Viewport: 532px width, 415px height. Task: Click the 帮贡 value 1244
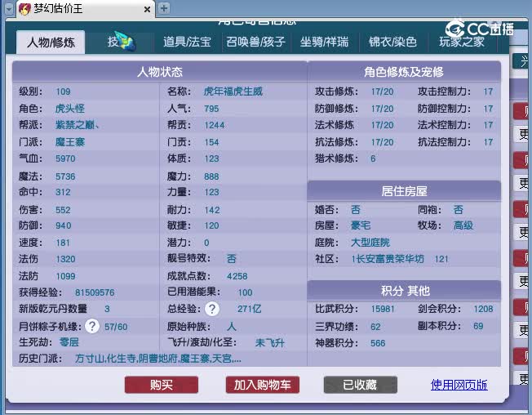(215, 125)
